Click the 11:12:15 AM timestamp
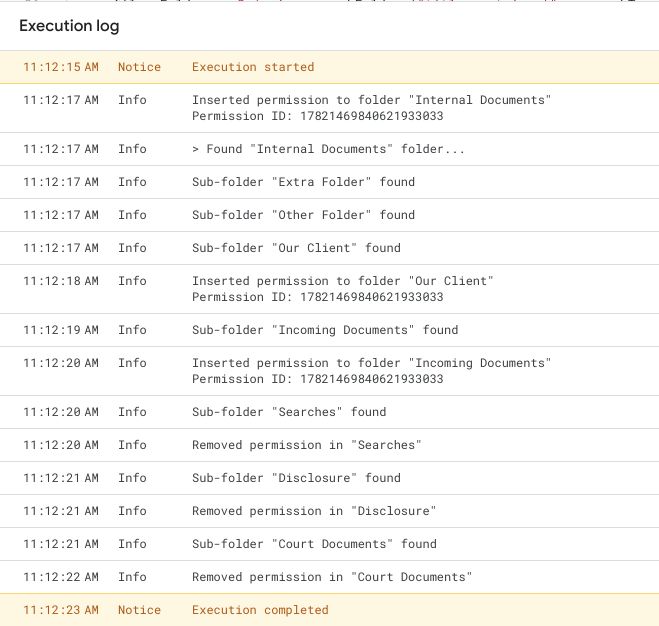The width and height of the screenshot is (659, 626). pyautogui.click(x=61, y=67)
